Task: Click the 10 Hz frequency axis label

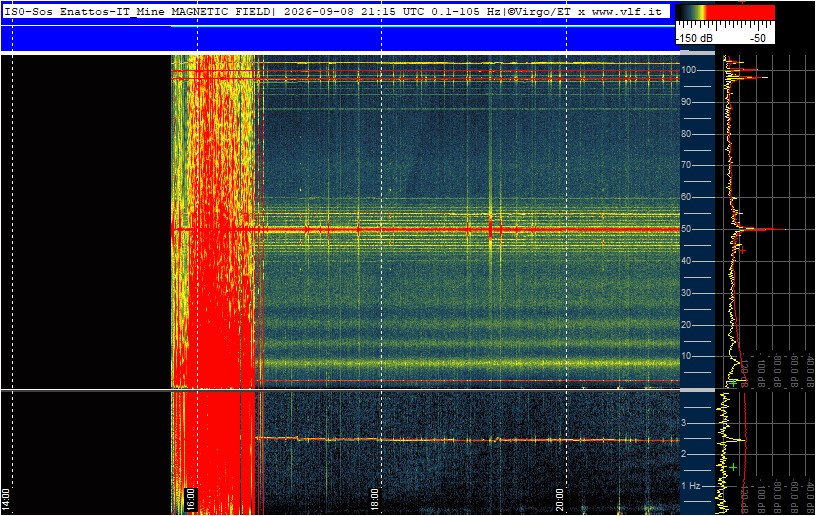Action: (x=686, y=356)
